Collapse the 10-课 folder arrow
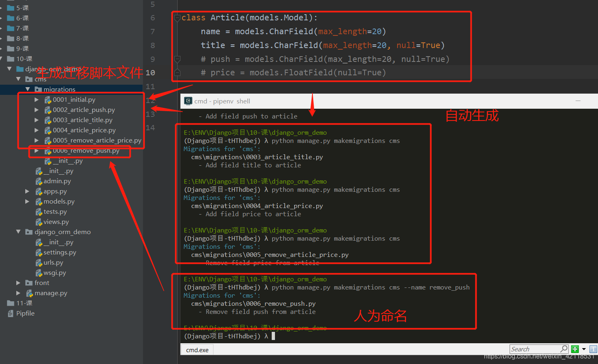The width and height of the screenshot is (598, 364). (1, 59)
